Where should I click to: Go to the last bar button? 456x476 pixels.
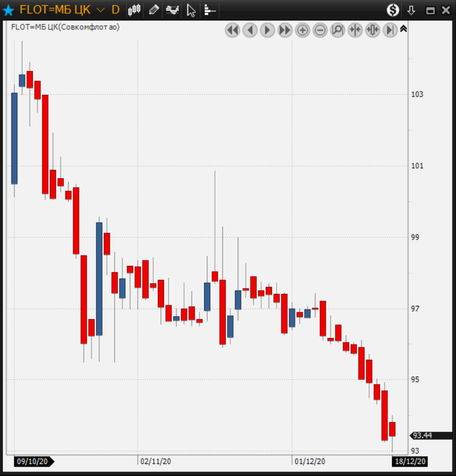(391, 30)
